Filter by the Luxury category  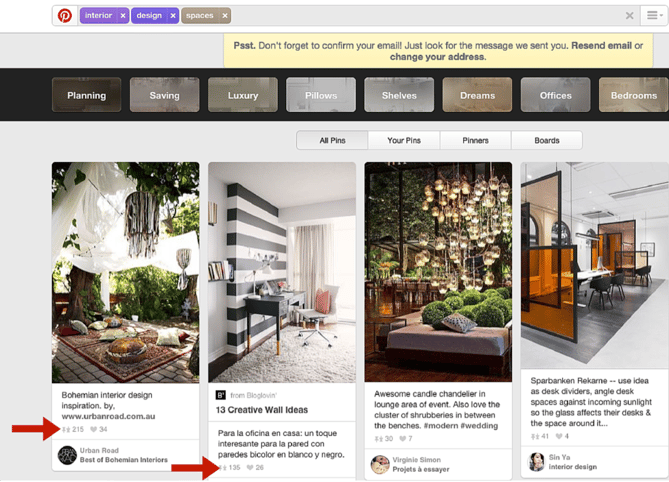pyautogui.click(x=243, y=95)
